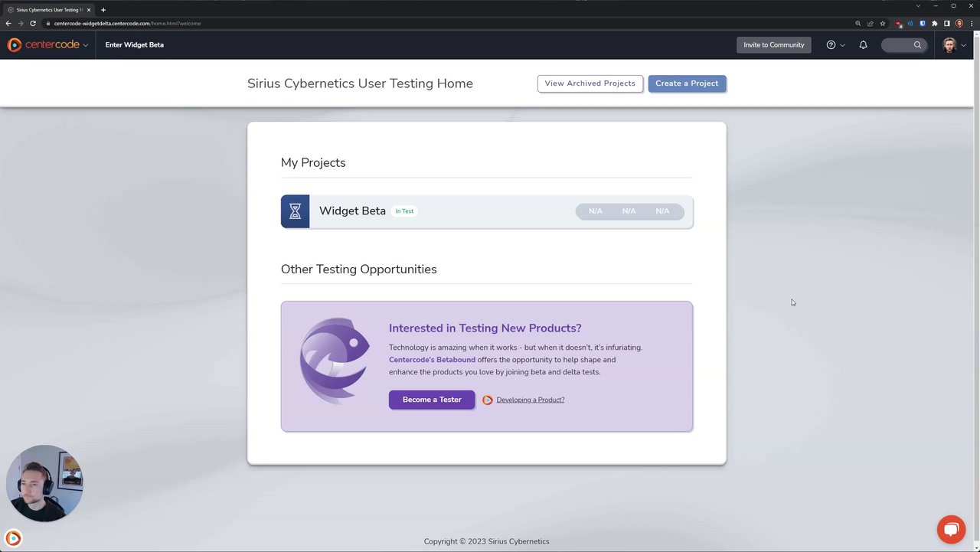Open the Bitwarden shield extension

point(923,24)
